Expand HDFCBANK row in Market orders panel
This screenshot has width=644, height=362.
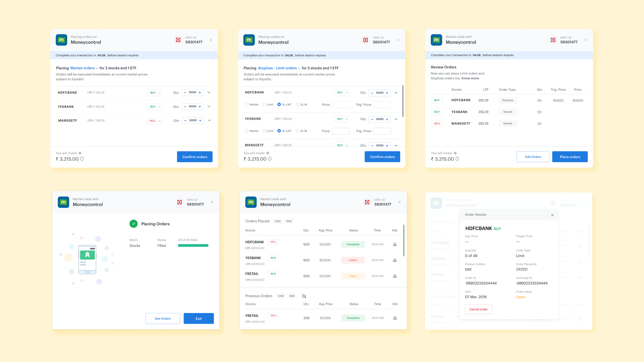[x=209, y=93]
